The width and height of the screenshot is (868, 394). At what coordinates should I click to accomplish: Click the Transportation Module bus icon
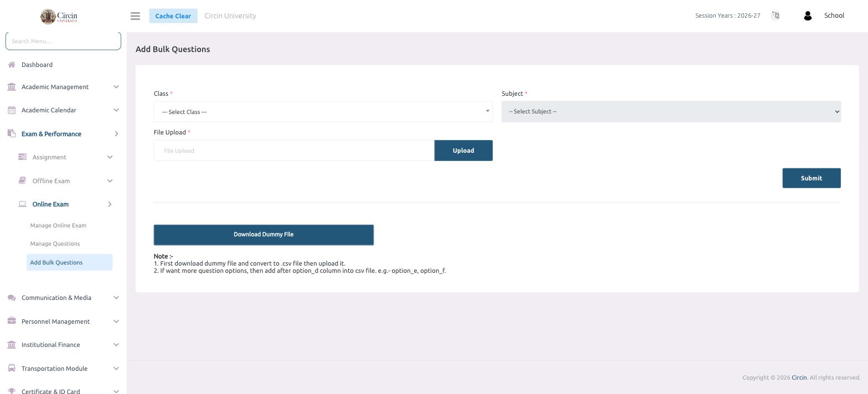point(12,368)
